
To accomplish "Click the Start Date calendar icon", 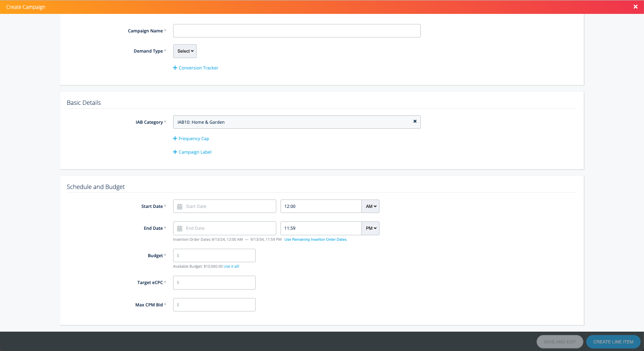I will click(x=180, y=207).
